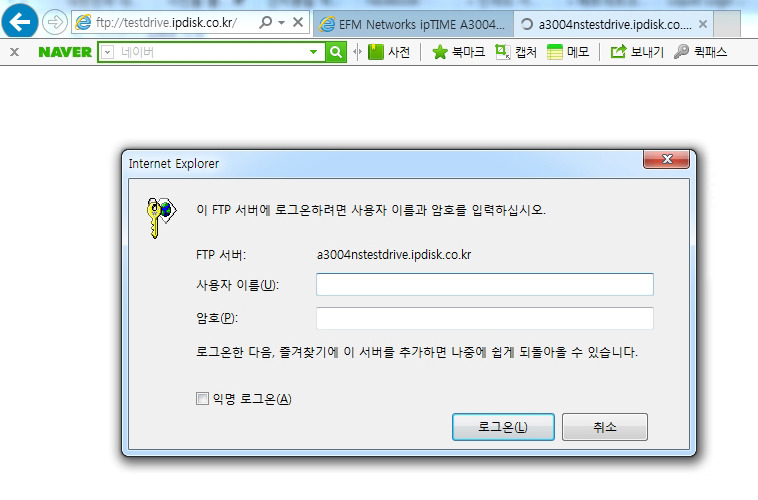This screenshot has width=758, height=500.
Task: Click the logon (로그온) button
Action: 503,426
